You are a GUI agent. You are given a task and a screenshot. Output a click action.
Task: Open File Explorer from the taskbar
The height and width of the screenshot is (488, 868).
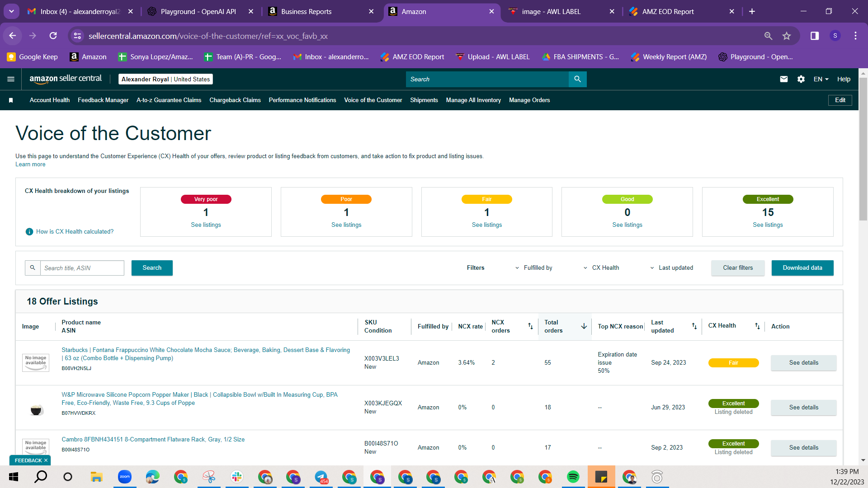tap(96, 477)
